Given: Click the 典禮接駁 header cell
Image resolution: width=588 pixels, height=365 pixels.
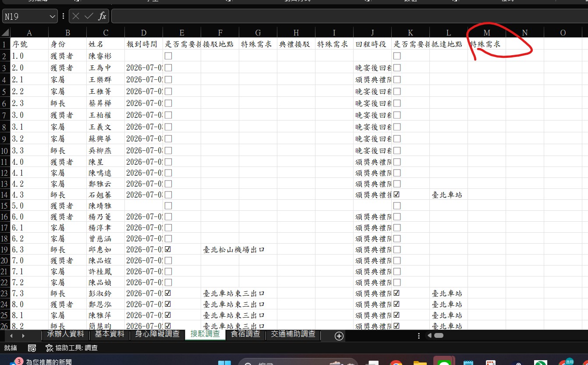Looking at the screenshot, I should [x=296, y=44].
